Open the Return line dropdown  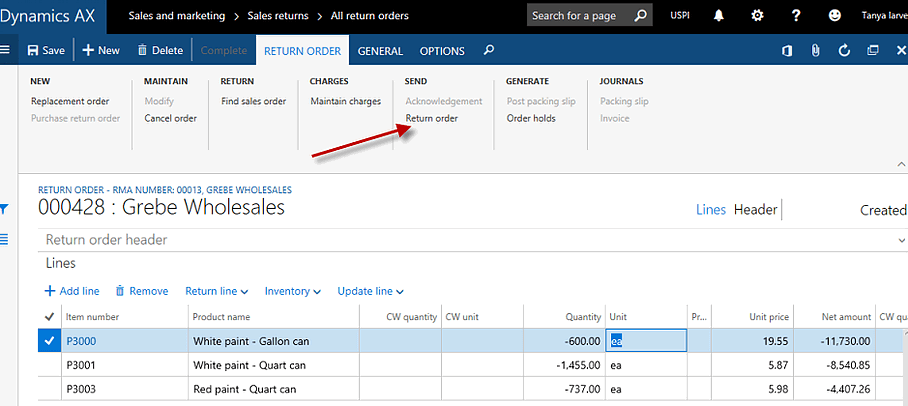(217, 291)
